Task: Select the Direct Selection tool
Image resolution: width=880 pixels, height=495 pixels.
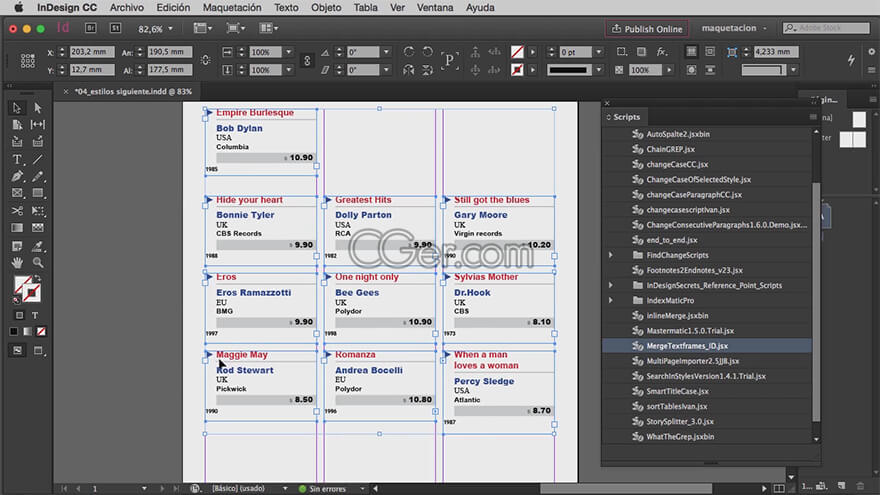Action: pyautogui.click(x=38, y=108)
